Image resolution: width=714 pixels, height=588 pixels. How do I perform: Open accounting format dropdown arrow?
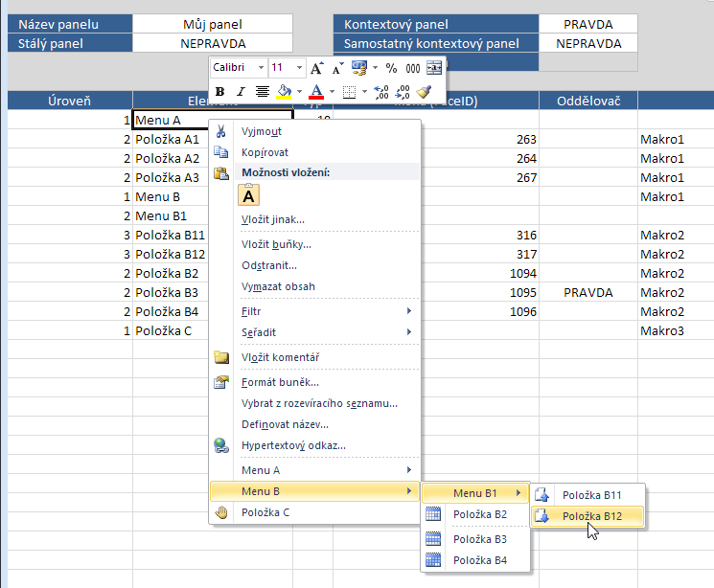click(x=376, y=68)
